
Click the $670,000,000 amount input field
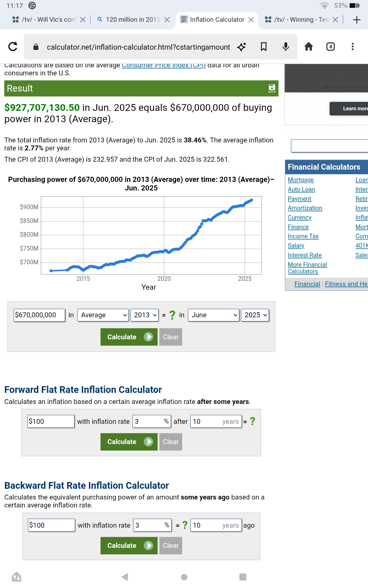[x=40, y=315]
